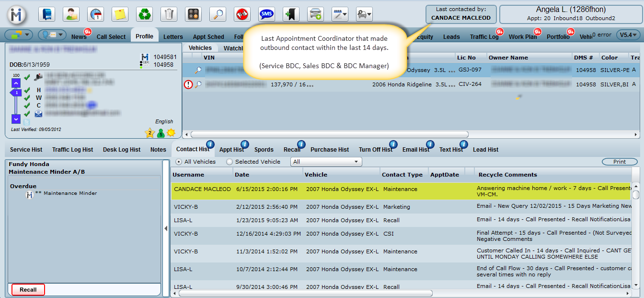Click the Print button
The height and width of the screenshot is (298, 644).
click(619, 162)
